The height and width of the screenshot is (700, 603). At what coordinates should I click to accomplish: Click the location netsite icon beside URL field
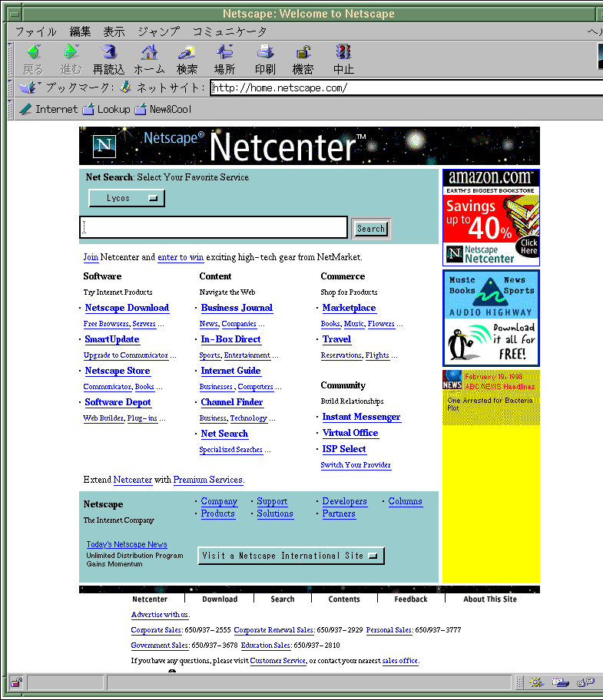pos(126,87)
